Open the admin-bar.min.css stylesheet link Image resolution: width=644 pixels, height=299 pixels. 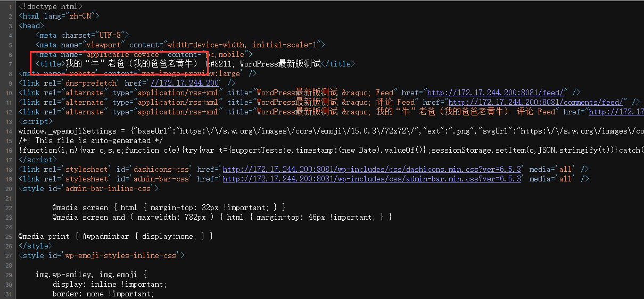point(372,179)
